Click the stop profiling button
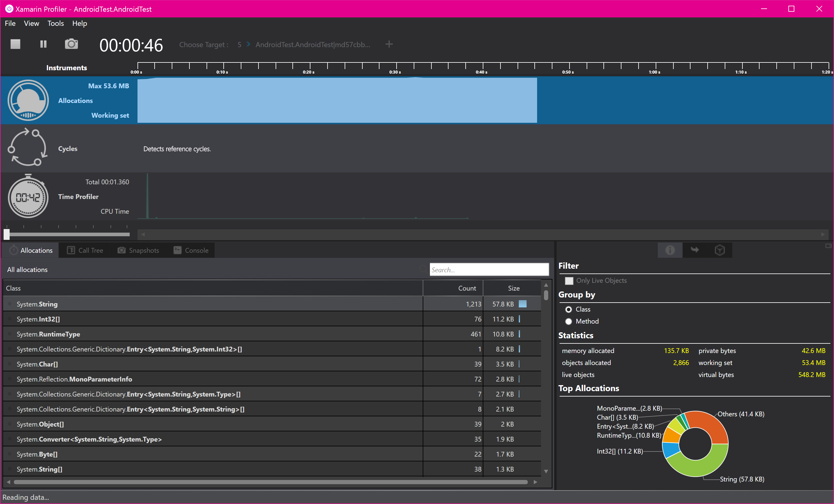 (x=15, y=44)
